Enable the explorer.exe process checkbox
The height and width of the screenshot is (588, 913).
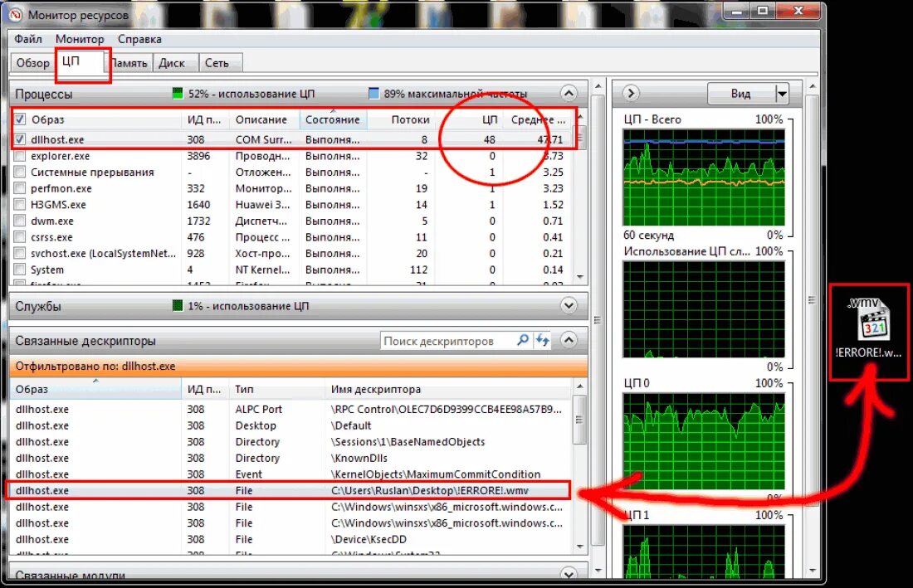tap(20, 156)
